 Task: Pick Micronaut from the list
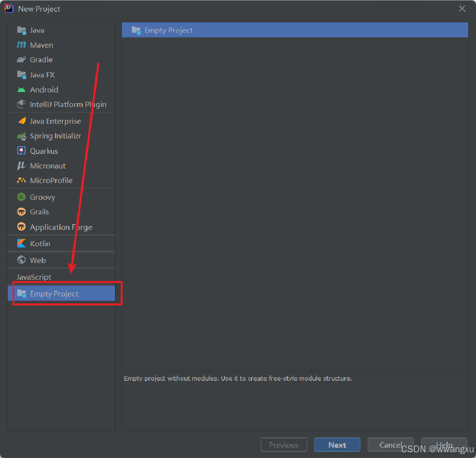coord(62,166)
